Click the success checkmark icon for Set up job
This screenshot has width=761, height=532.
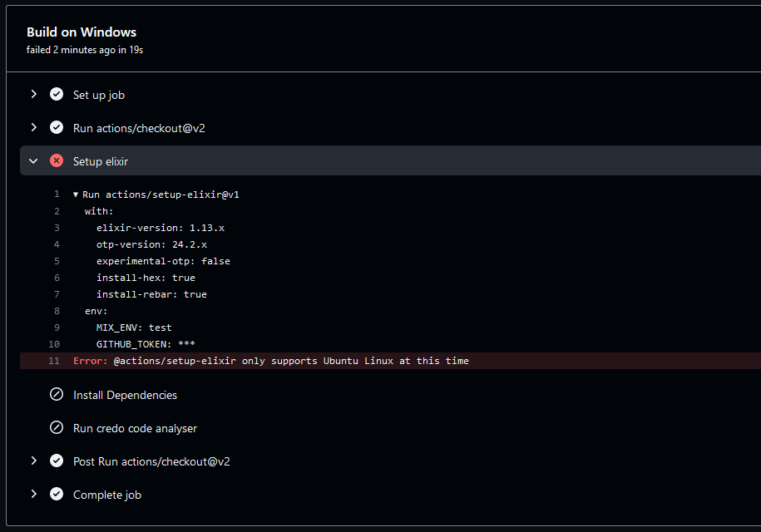pos(57,94)
